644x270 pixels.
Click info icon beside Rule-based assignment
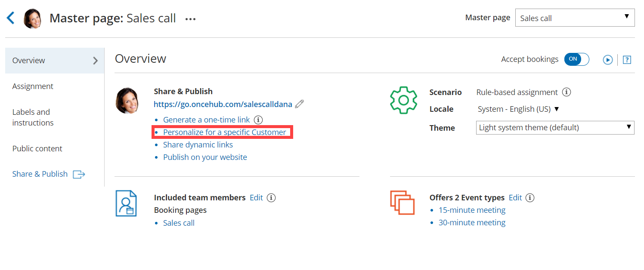tap(567, 92)
